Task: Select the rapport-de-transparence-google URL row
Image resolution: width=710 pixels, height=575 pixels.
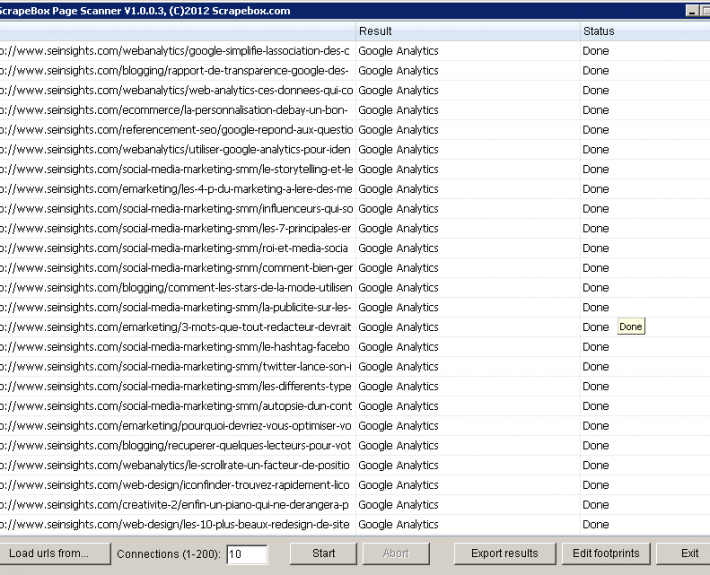Action: 175,71
